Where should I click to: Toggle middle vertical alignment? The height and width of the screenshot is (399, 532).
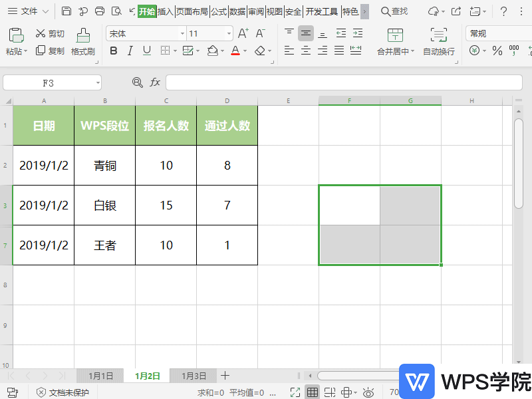pos(306,33)
